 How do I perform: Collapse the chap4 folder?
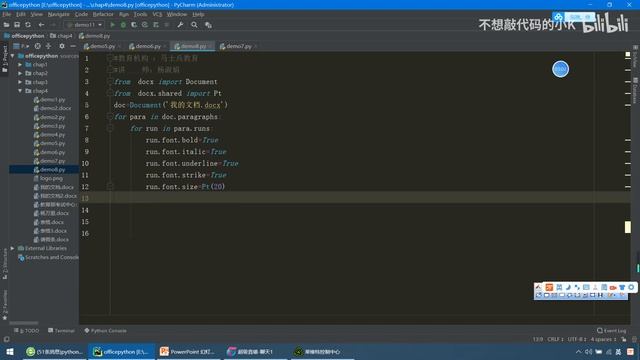pyautogui.click(x=20, y=91)
